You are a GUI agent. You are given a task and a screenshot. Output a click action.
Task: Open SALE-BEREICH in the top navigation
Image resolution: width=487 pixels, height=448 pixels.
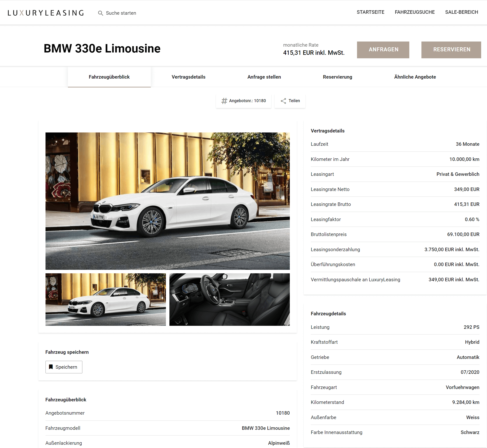coord(461,12)
